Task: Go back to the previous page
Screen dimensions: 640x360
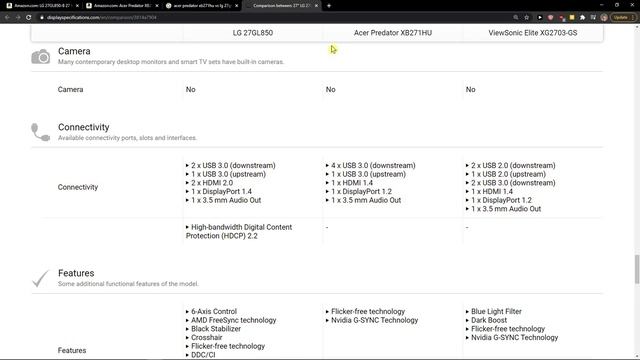Action: (x=7, y=18)
